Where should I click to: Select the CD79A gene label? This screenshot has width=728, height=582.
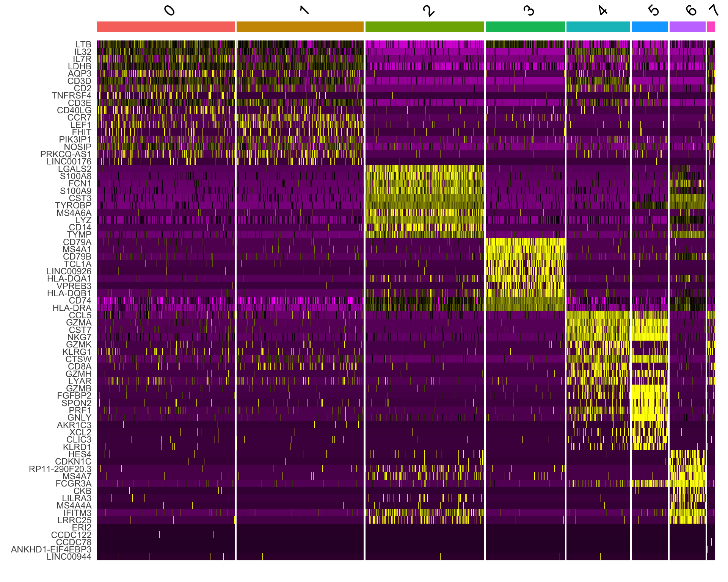[77, 242]
